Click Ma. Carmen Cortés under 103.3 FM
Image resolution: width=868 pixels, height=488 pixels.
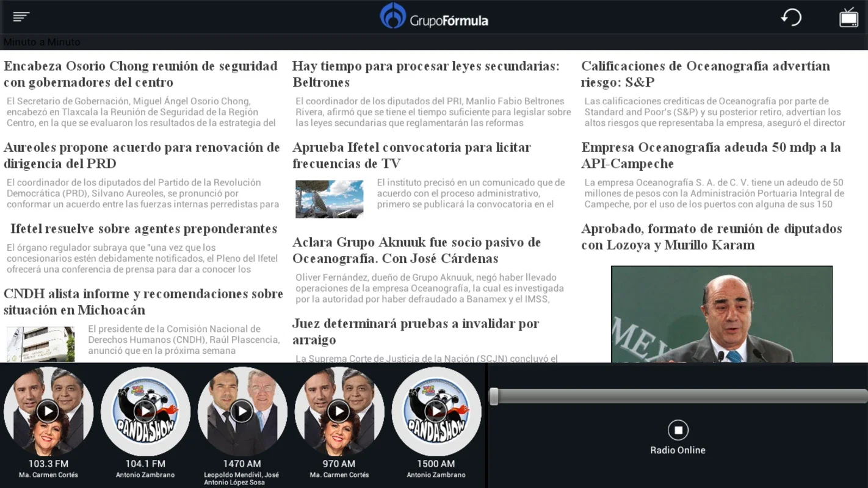(x=48, y=475)
